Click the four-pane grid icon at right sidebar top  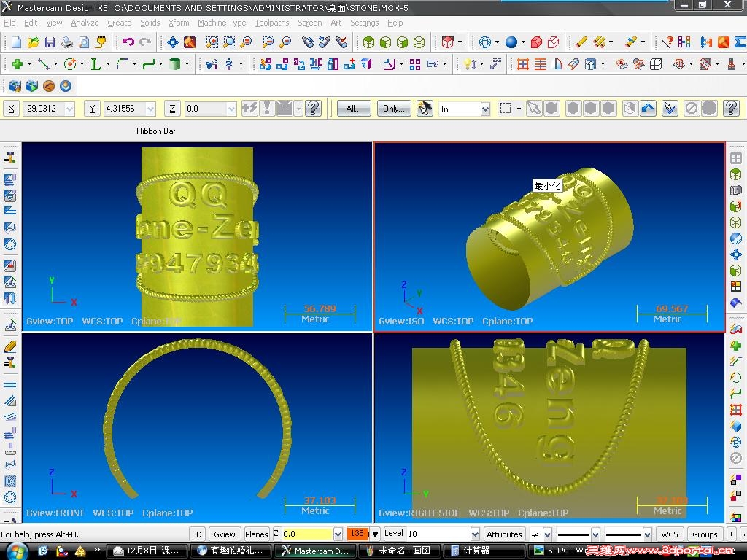point(736,158)
